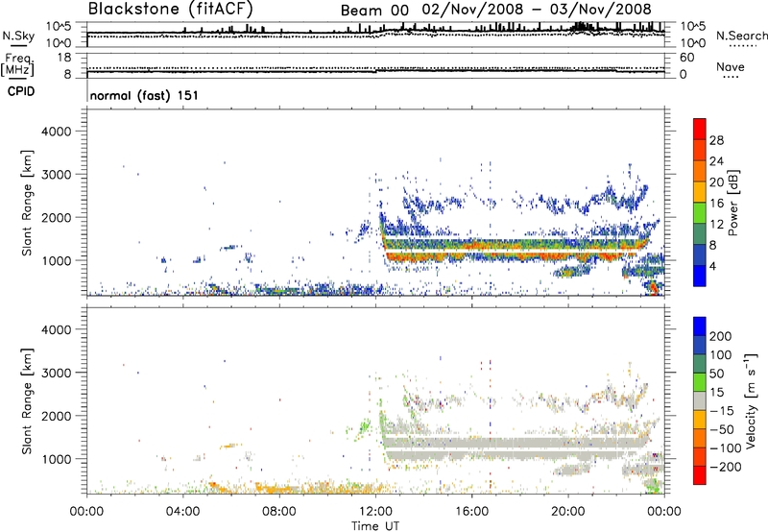The width and height of the screenshot is (768, 532).
Task: Click the yellow segment of the power color bar
Action: point(700,192)
